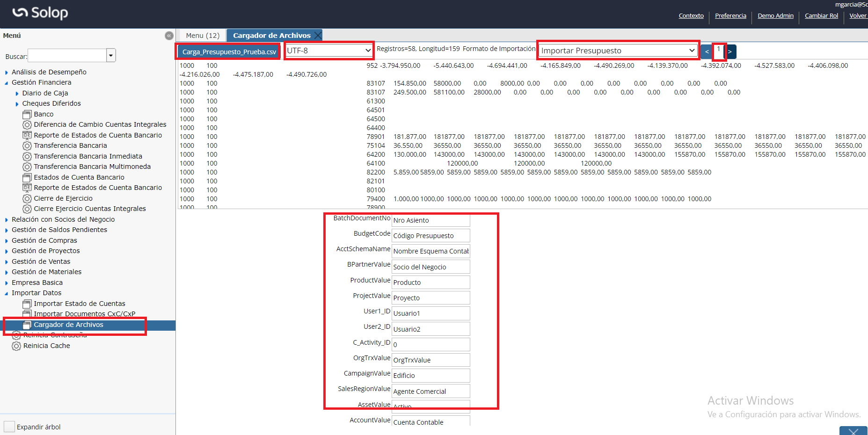This screenshot has width=868, height=435.
Task: Open the Preferencia link
Action: pos(730,16)
